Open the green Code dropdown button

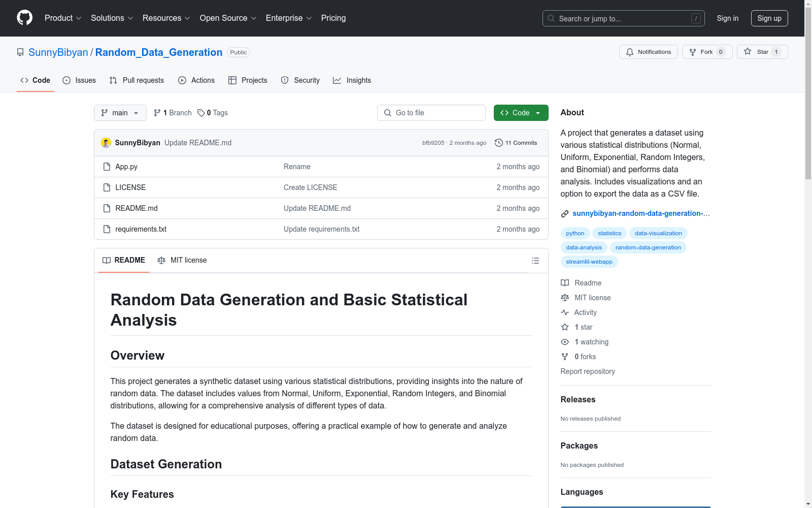[521, 113]
